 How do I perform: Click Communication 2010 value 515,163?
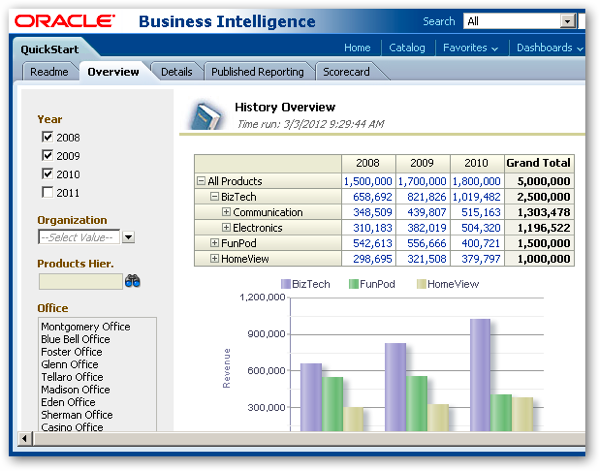tap(481, 212)
